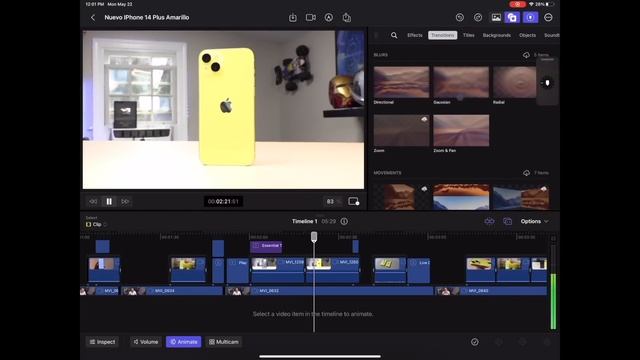Toggle the highlighted content browser icon
Viewport: 640px width, 360px height.
click(512, 18)
